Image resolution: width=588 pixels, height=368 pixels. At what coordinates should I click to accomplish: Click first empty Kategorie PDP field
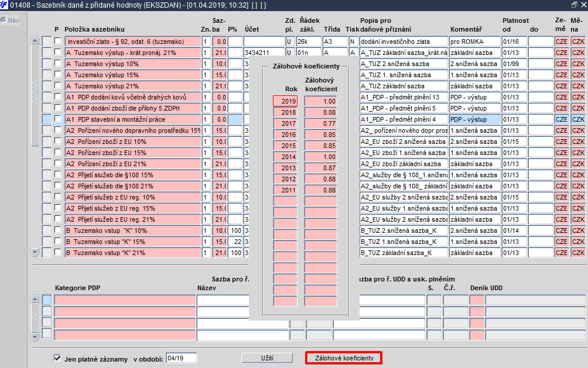[x=125, y=300]
